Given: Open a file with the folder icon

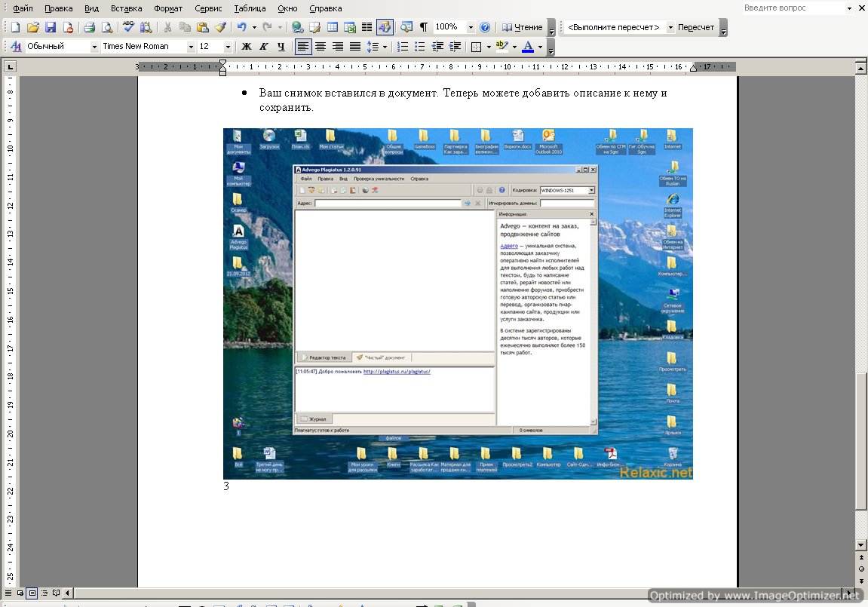Looking at the screenshot, I should (32, 27).
